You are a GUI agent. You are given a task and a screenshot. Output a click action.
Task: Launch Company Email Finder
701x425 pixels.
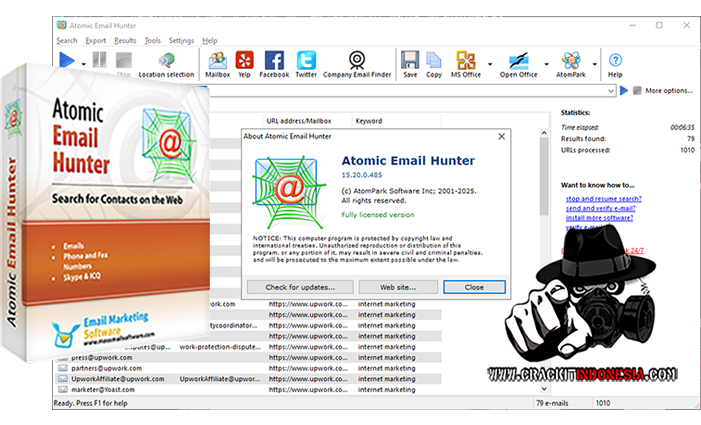tap(356, 65)
